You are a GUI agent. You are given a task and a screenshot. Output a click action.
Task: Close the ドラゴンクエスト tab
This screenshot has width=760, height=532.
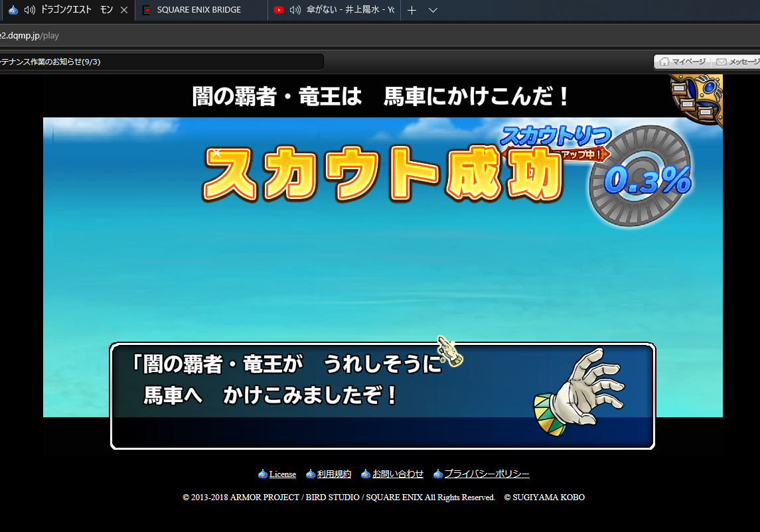[123, 11]
